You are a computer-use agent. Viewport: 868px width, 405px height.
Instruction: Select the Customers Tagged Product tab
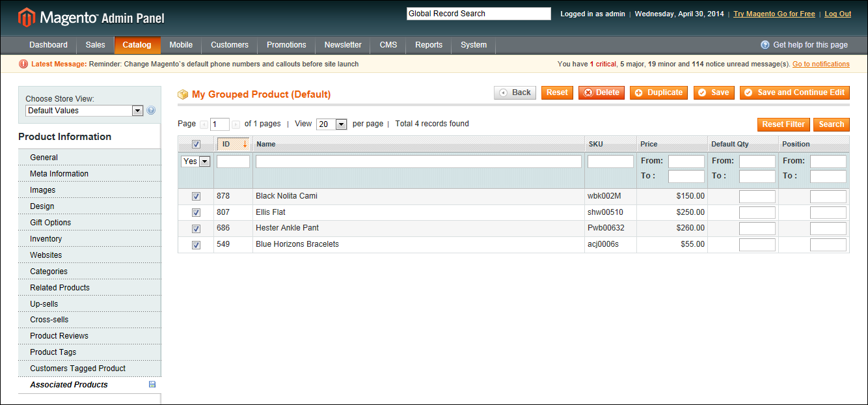[x=90, y=369]
